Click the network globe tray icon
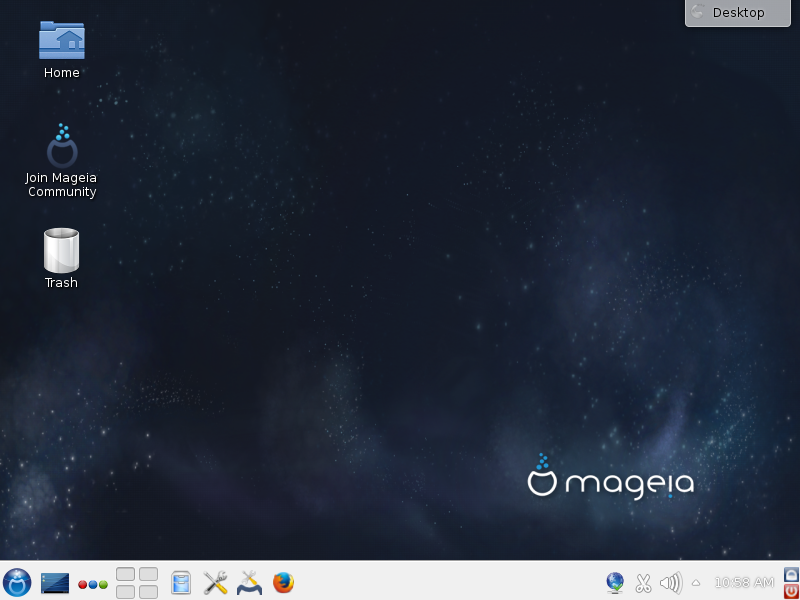Screen dimensions: 800x600 (615, 583)
